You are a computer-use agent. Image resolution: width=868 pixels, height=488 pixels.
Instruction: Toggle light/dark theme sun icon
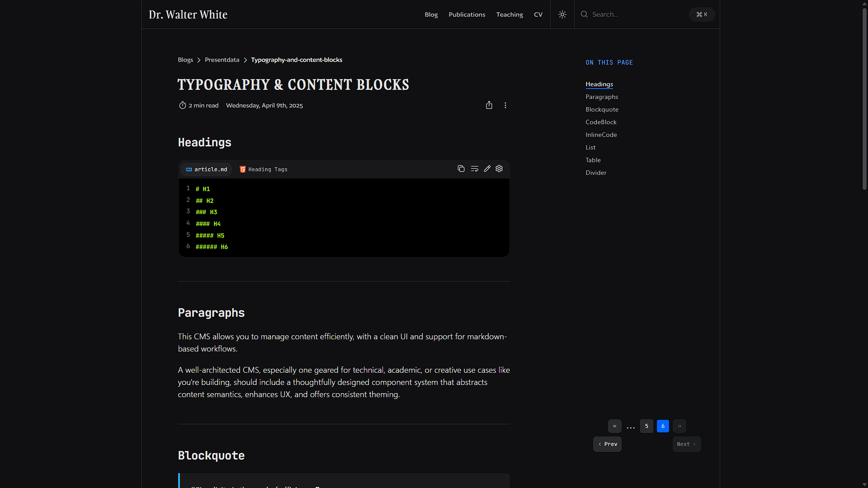[562, 14]
